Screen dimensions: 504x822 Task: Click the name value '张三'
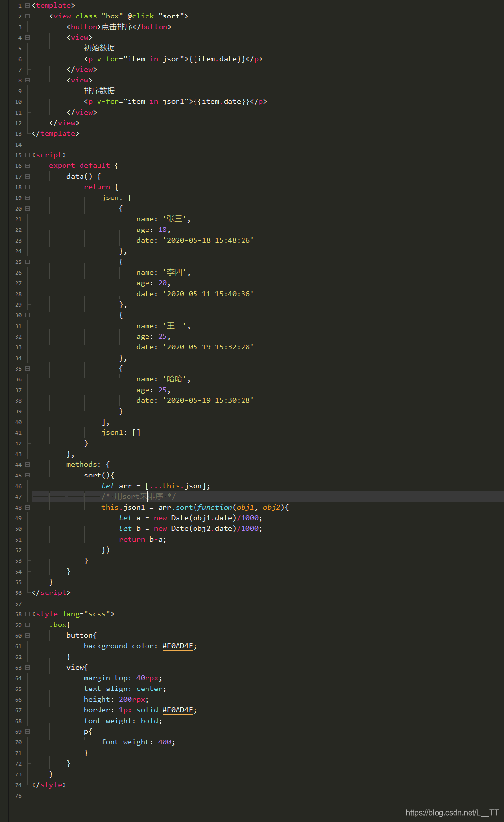(175, 219)
